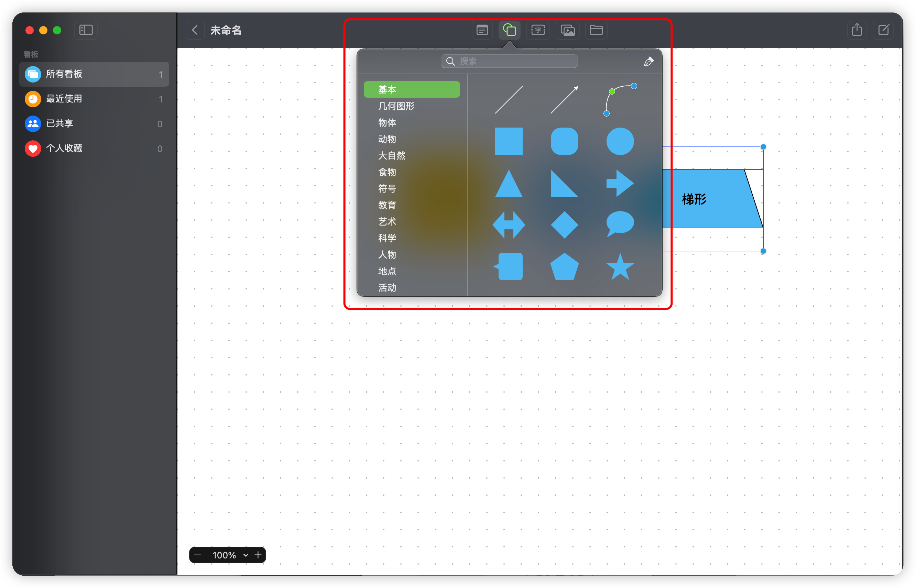Insert the speech bubble shape

620,224
